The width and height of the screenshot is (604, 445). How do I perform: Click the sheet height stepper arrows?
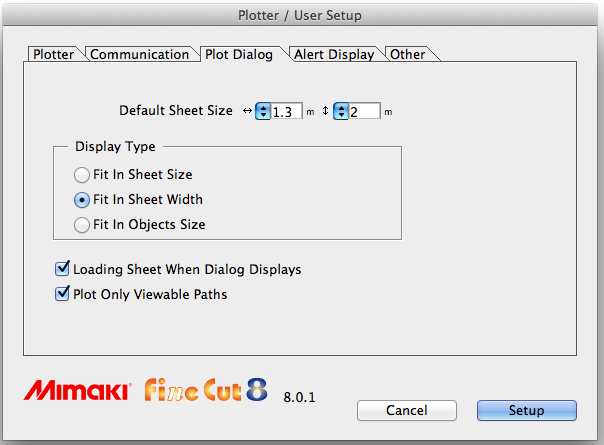pyautogui.click(x=341, y=111)
